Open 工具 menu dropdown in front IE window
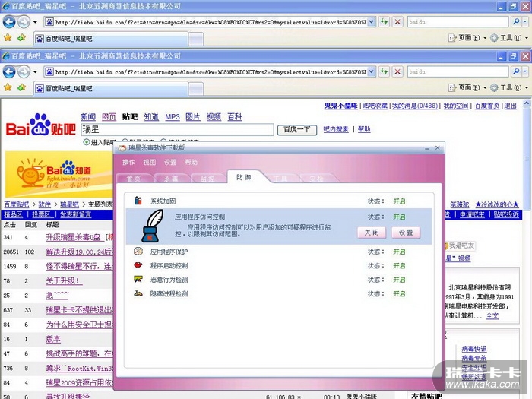 526,88
